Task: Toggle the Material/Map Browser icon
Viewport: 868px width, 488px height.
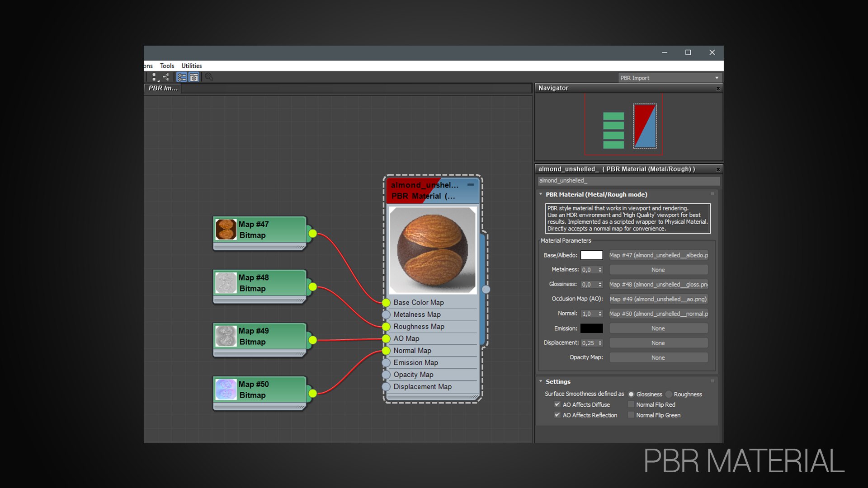Action: point(182,77)
